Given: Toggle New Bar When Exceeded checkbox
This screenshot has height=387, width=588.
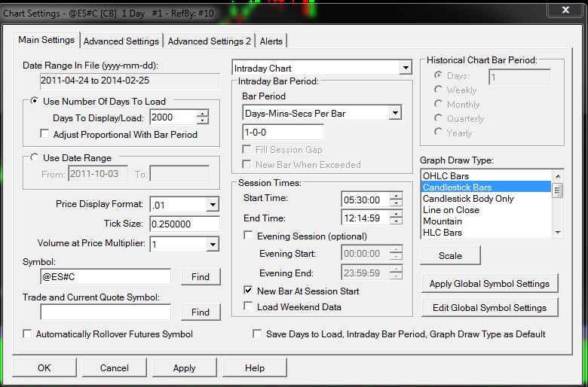Looking at the screenshot, I should point(247,164).
